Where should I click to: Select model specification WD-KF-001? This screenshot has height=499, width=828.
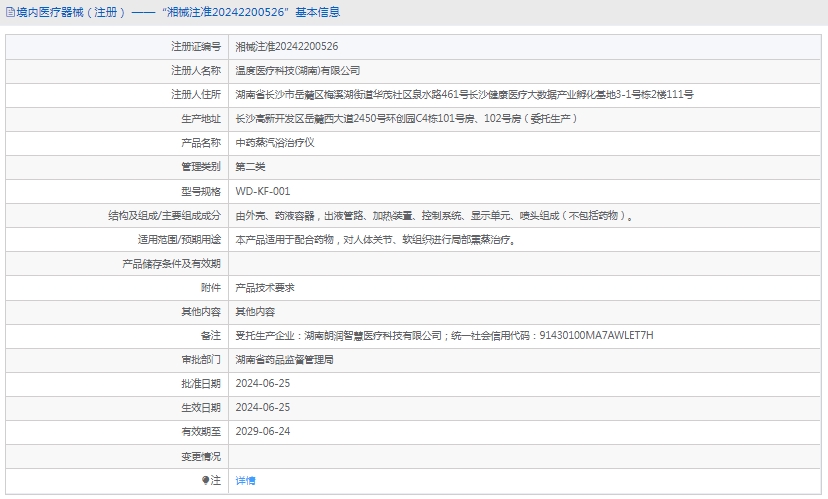263,191
